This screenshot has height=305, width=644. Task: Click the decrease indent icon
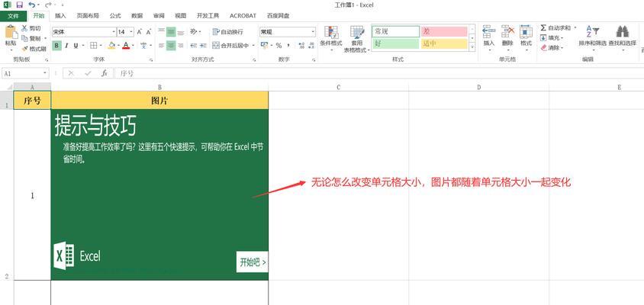193,45
